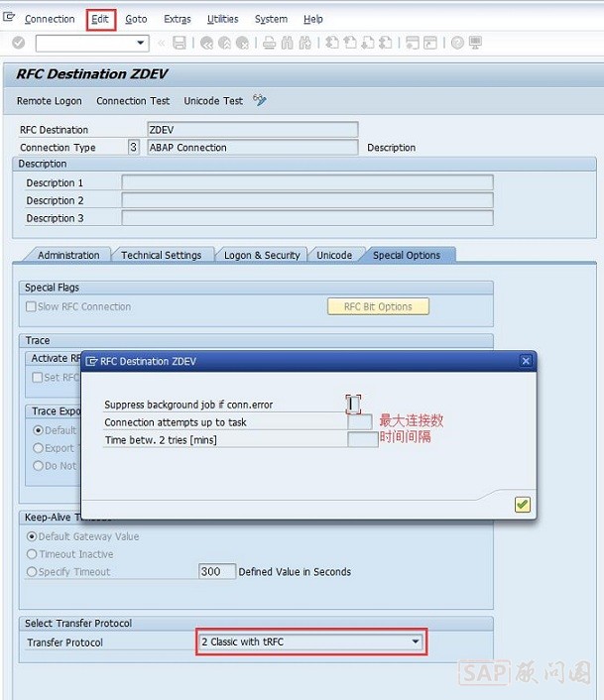This screenshot has height=700, width=604.
Task: Open the Help menu
Action: coord(313,19)
